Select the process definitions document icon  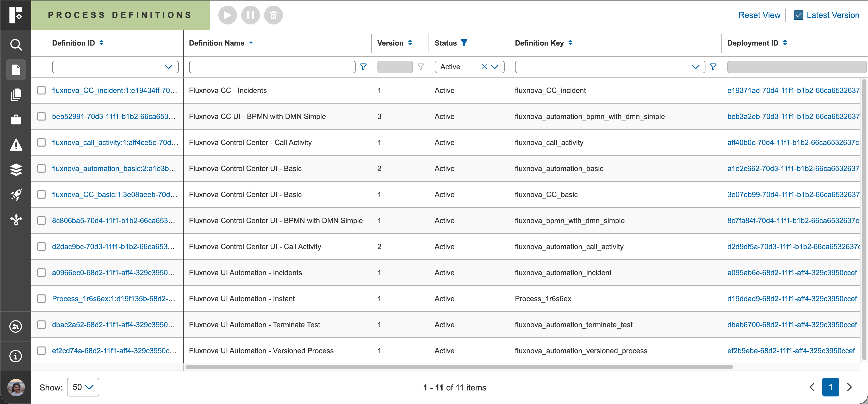click(x=16, y=70)
